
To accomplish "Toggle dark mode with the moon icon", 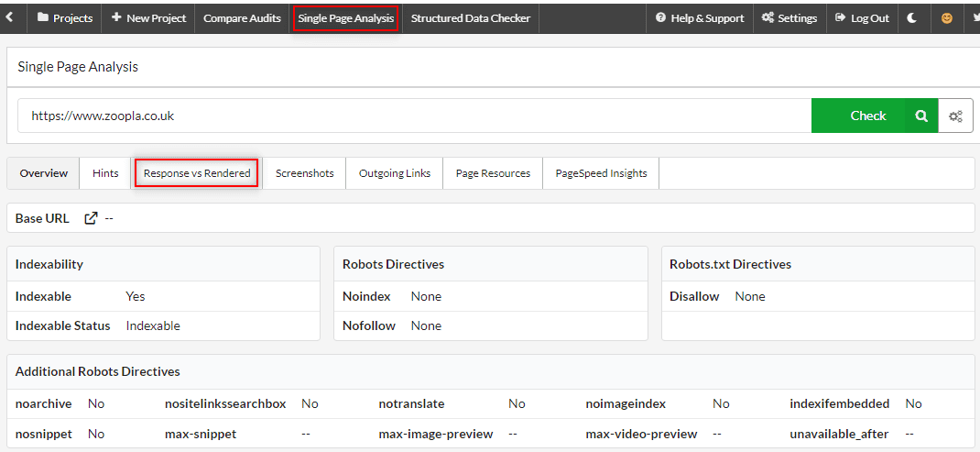I will [x=912, y=17].
